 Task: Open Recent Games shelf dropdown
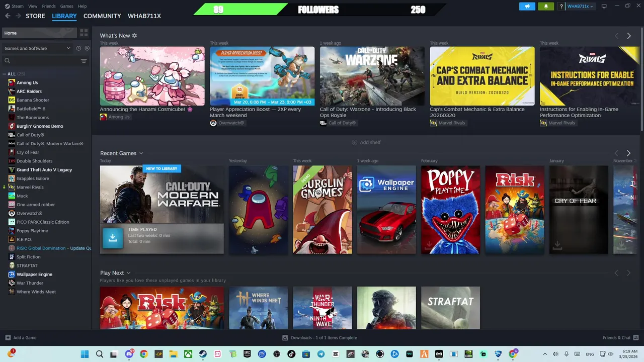[x=141, y=153]
